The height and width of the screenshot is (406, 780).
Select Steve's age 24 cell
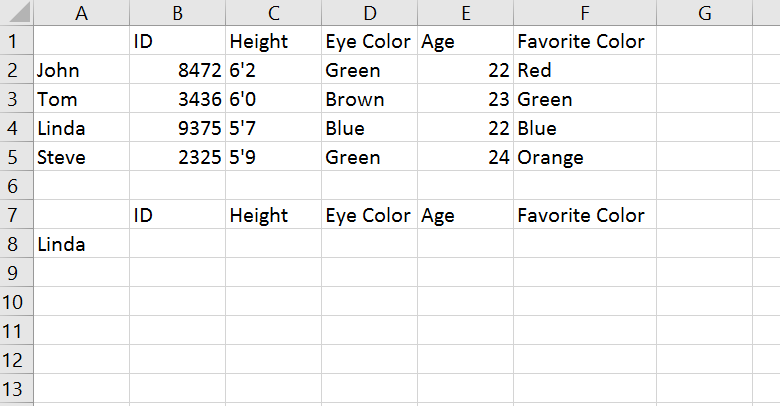[x=466, y=157]
